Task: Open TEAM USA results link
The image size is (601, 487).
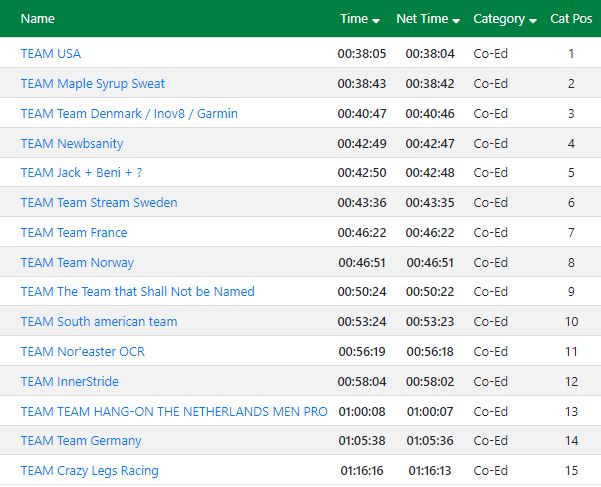Action: click(51, 53)
